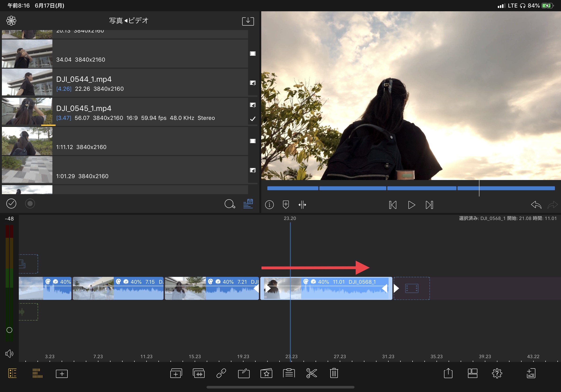
Task: Toggle the speaker volume icon
Action: pos(9,353)
